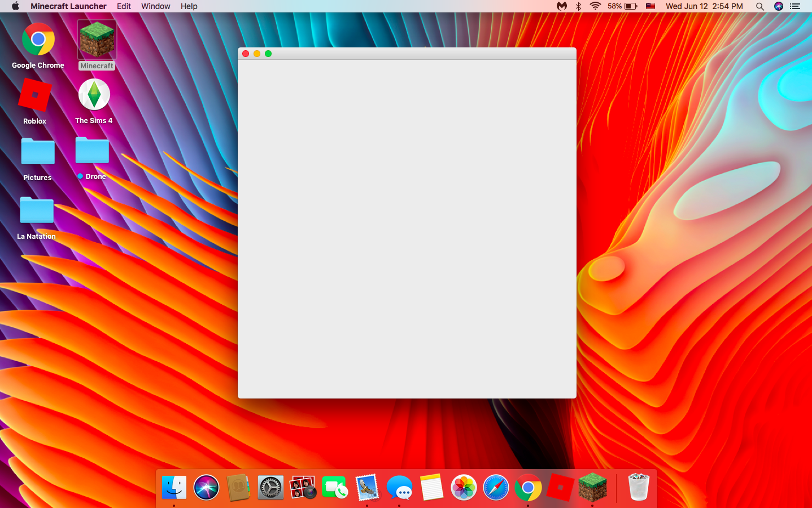Select the Google Chrome desktop shortcut
The width and height of the screenshot is (812, 508).
(38, 40)
